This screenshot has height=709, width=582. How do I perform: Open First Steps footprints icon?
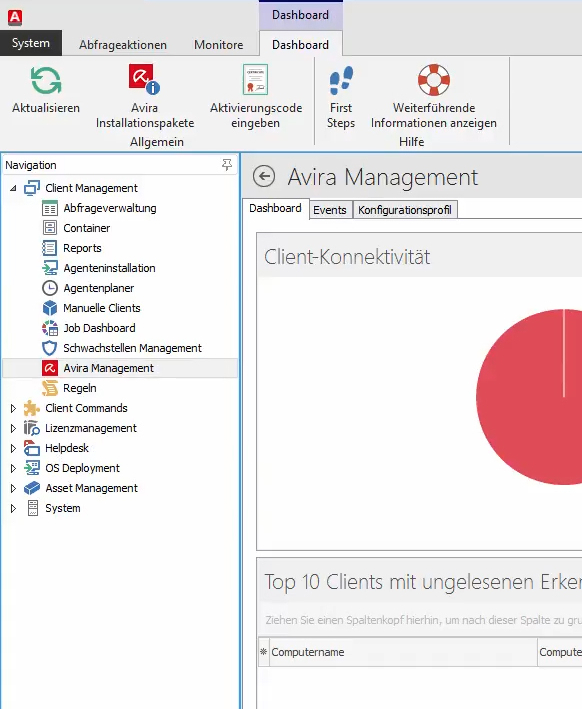coord(341,80)
